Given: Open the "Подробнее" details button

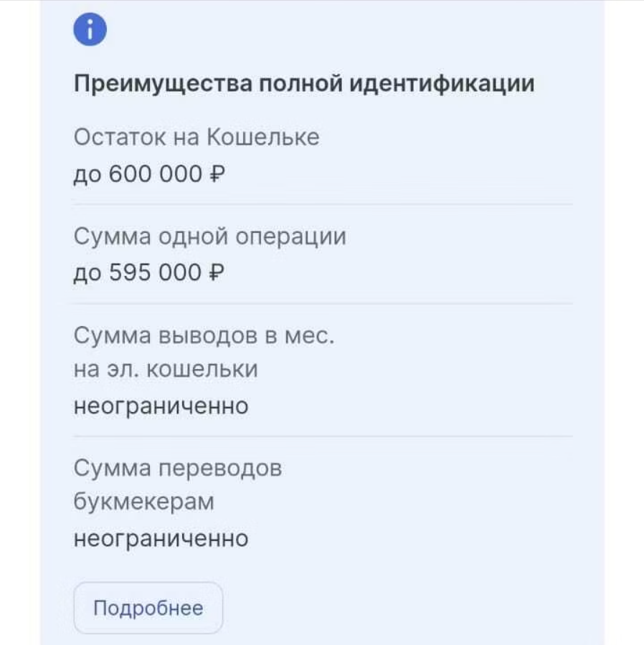Looking at the screenshot, I should pyautogui.click(x=148, y=608).
